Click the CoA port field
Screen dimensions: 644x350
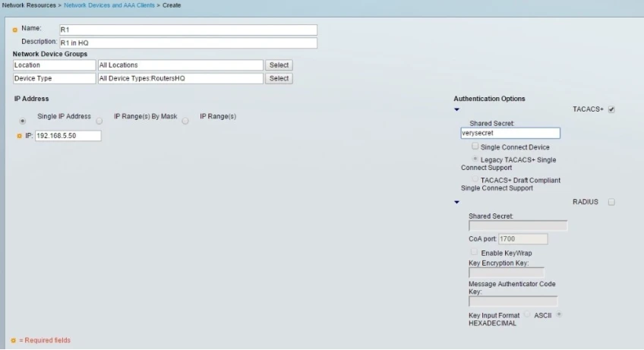point(522,239)
